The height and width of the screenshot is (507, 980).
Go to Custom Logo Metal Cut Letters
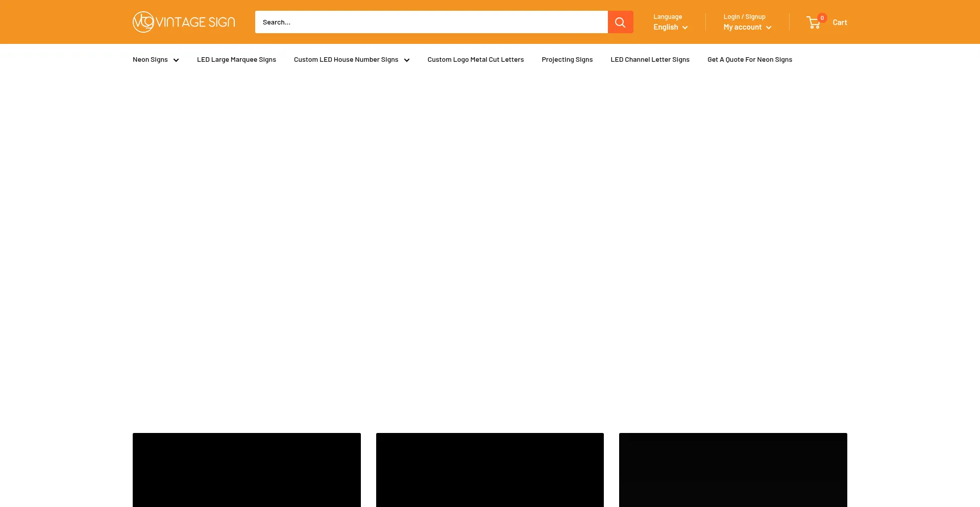pos(476,60)
